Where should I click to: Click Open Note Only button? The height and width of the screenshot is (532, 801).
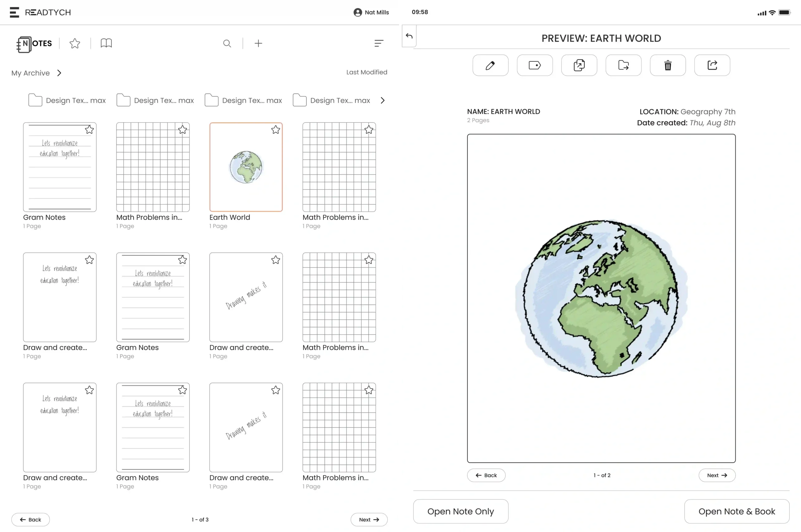[461, 511]
